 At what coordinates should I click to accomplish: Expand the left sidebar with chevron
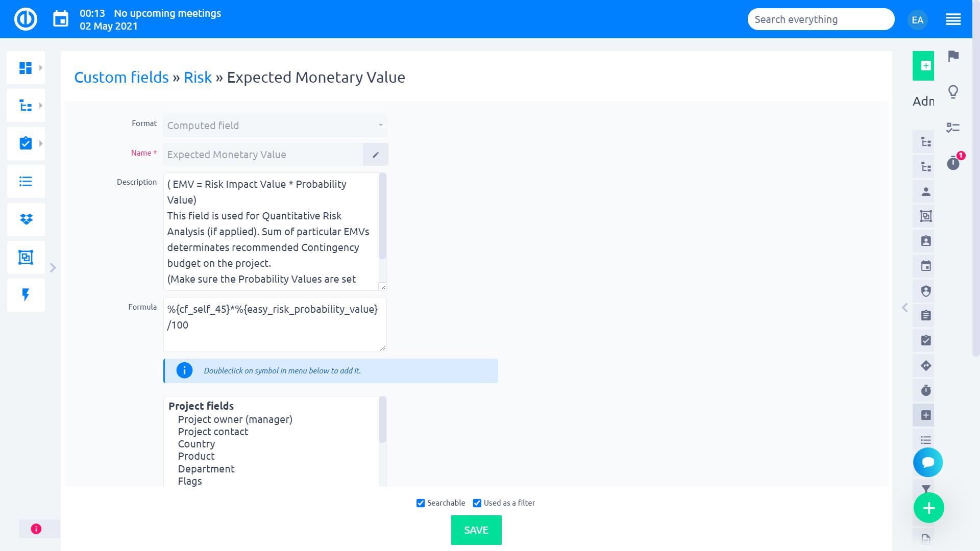coord(53,268)
